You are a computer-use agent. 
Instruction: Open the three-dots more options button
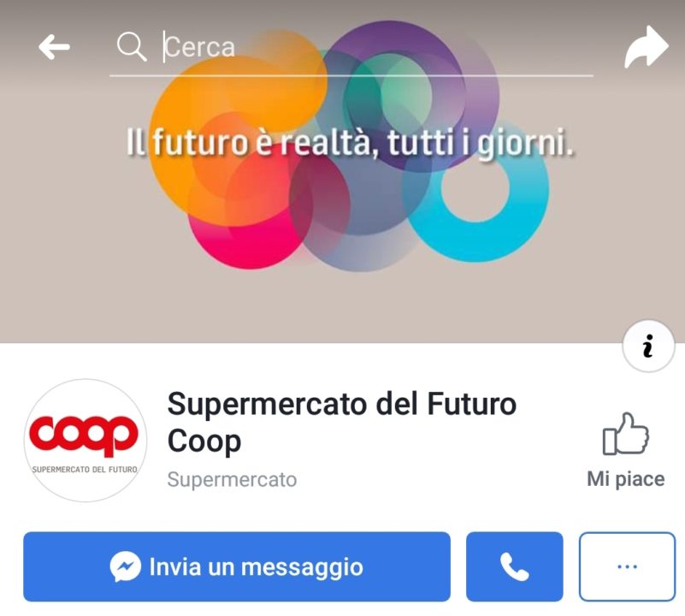628,566
